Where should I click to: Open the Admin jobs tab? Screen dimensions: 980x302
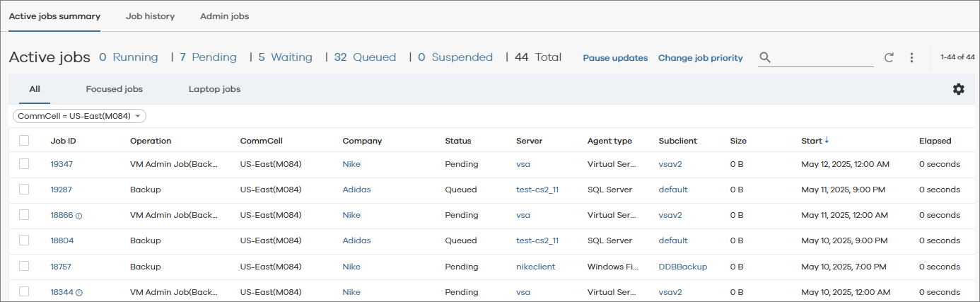[224, 16]
